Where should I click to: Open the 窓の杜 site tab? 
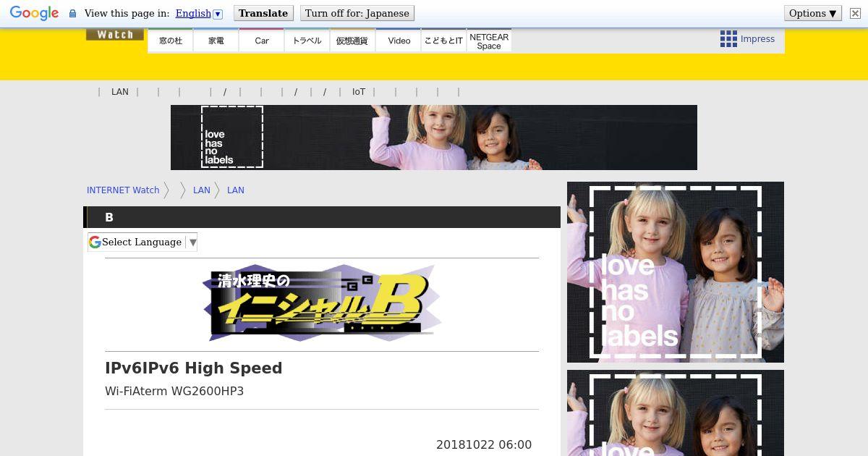coord(171,41)
